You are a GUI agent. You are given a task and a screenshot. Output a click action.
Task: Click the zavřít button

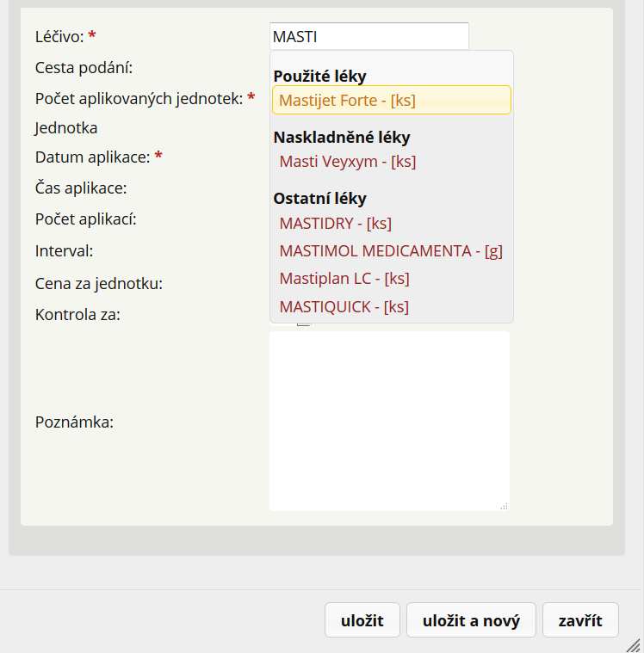(580, 620)
